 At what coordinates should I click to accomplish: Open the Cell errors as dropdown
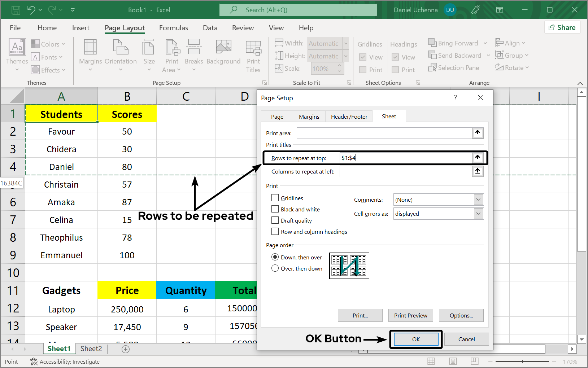point(478,214)
